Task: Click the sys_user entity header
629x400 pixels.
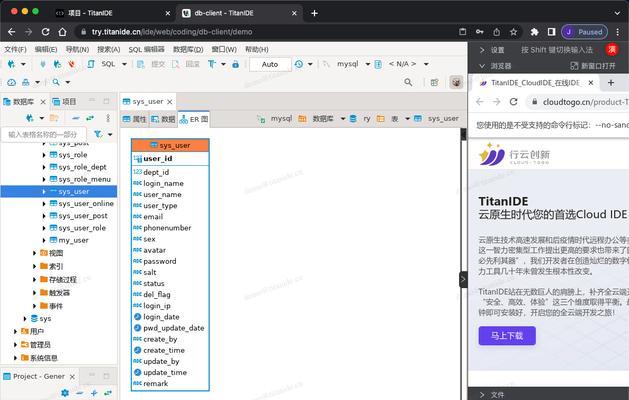Action: coord(170,145)
